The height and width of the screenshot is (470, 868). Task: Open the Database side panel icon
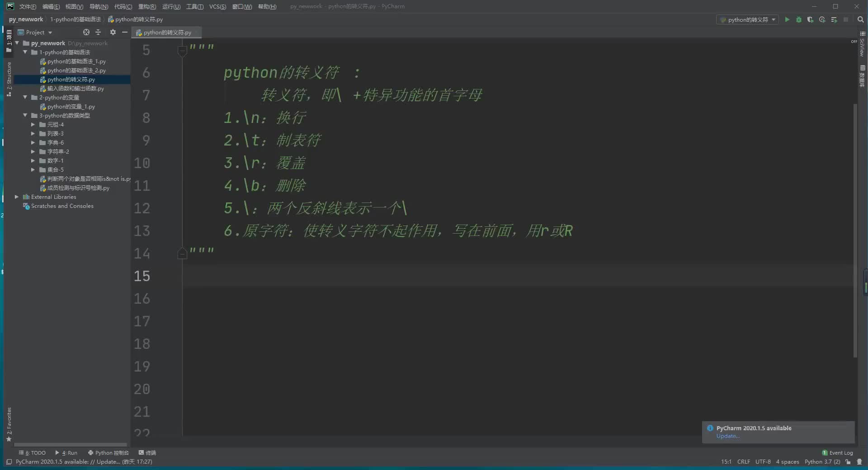[863, 76]
